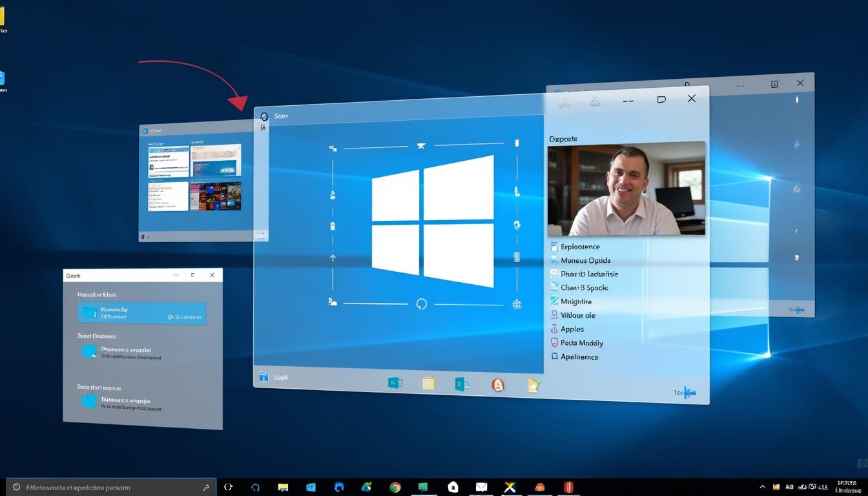Screen dimensions: 868x496
Task: Open the green monitor icon on the taskbar
Action: [x=423, y=488]
